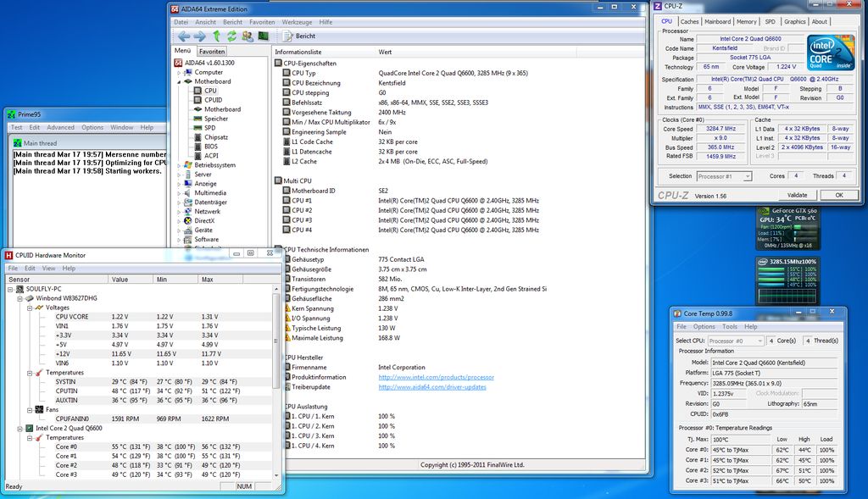Click the Informationsliste column header
868x499 pixels.
pos(324,52)
